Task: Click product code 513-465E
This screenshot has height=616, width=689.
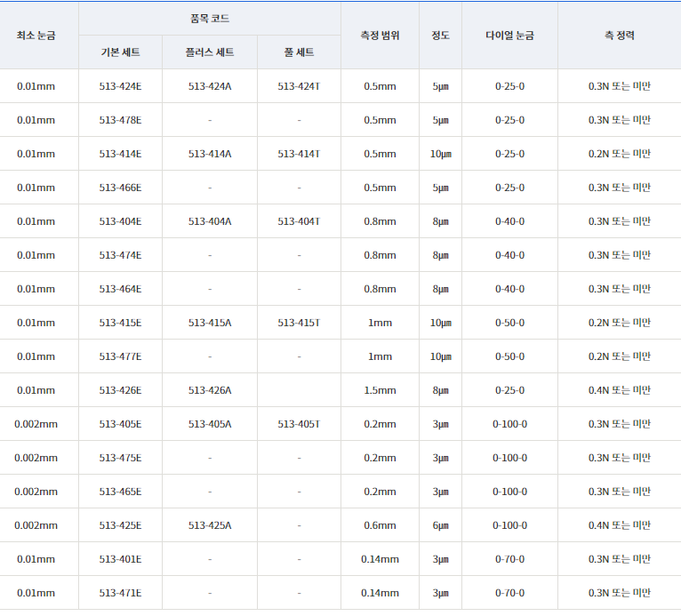Action: (x=120, y=492)
